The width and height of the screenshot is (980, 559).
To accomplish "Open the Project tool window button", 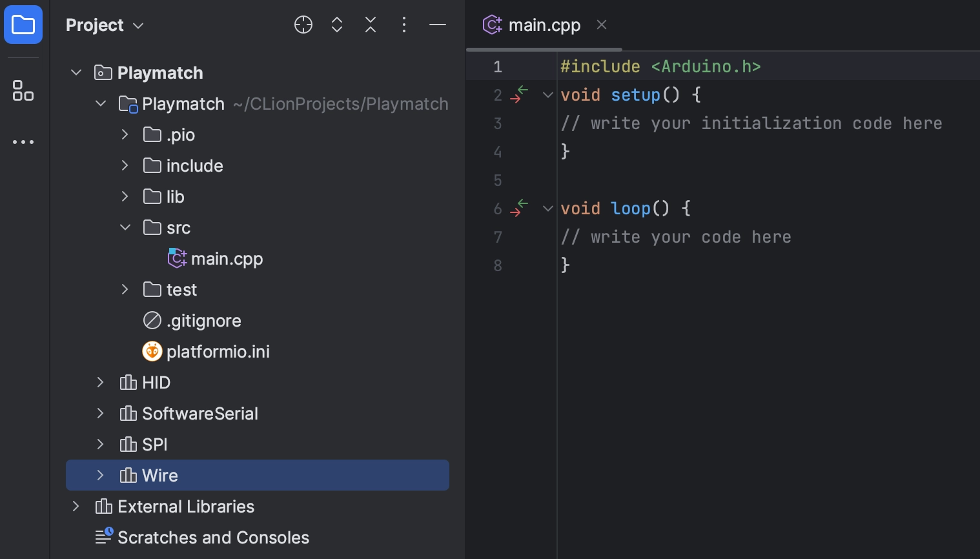I will tap(23, 25).
